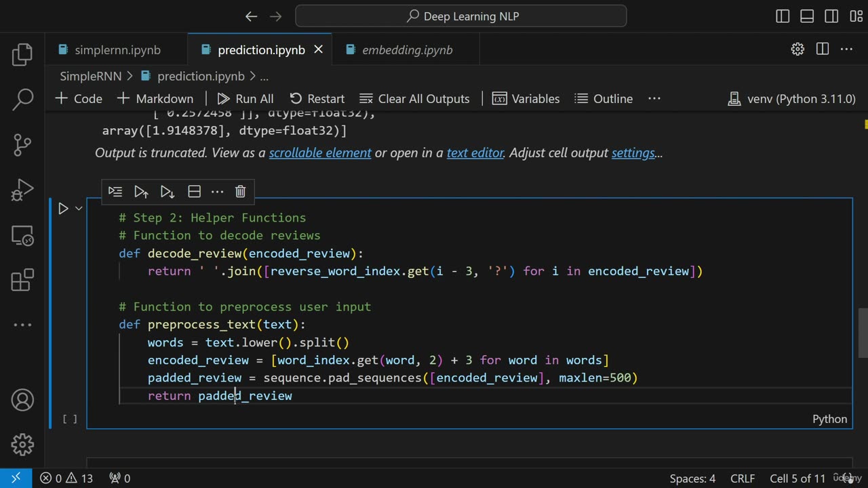Open remote window status bar button

click(x=16, y=479)
